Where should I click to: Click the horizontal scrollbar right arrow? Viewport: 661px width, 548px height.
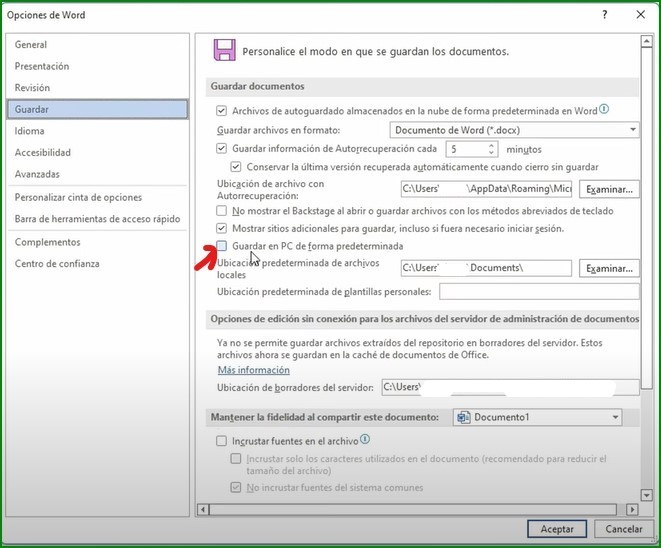[x=632, y=510]
